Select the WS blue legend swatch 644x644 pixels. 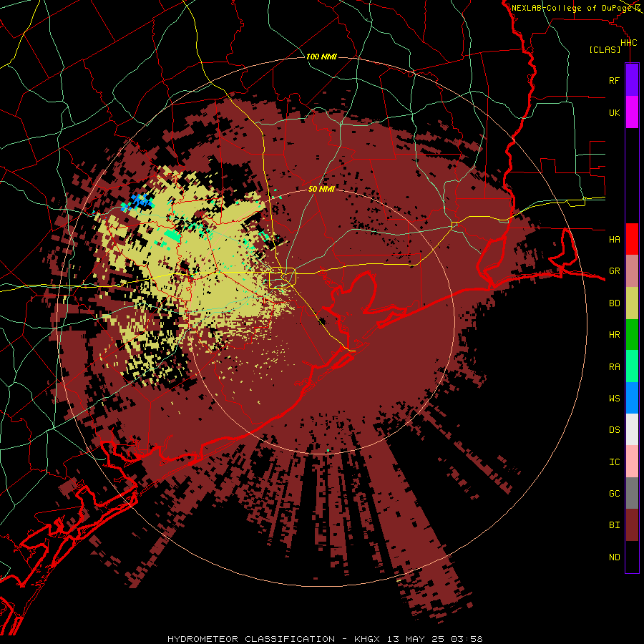(x=632, y=398)
